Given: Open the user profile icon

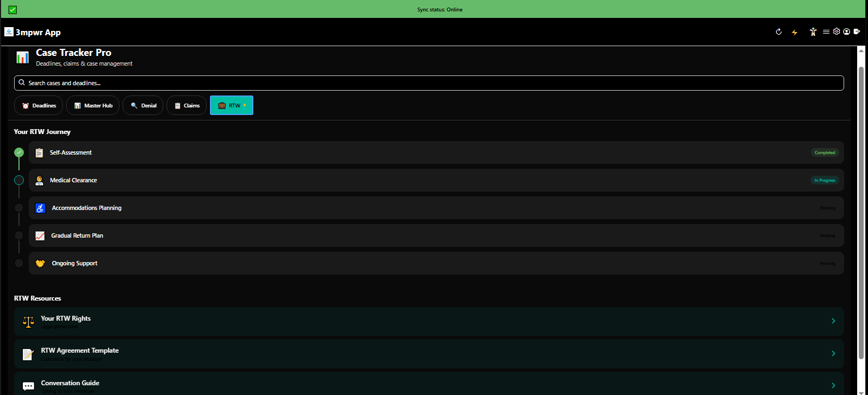Looking at the screenshot, I should point(846,31).
